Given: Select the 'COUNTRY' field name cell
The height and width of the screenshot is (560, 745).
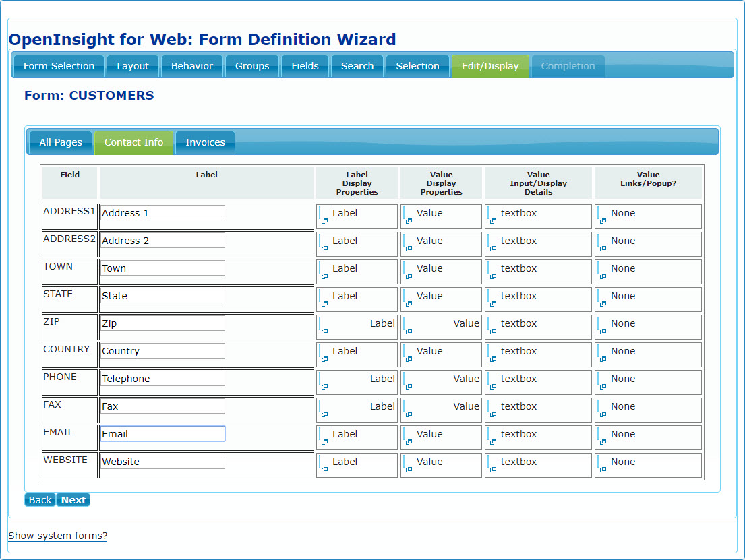Looking at the screenshot, I should coord(70,354).
